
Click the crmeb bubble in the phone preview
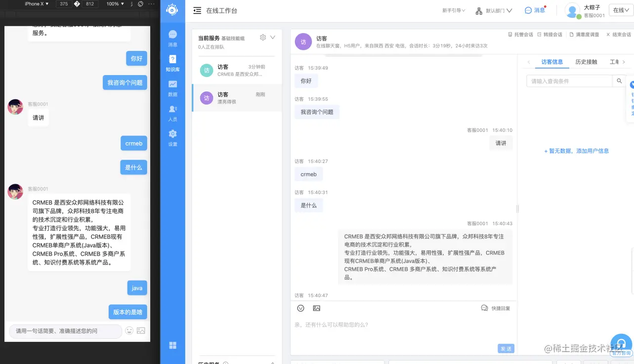point(134,143)
